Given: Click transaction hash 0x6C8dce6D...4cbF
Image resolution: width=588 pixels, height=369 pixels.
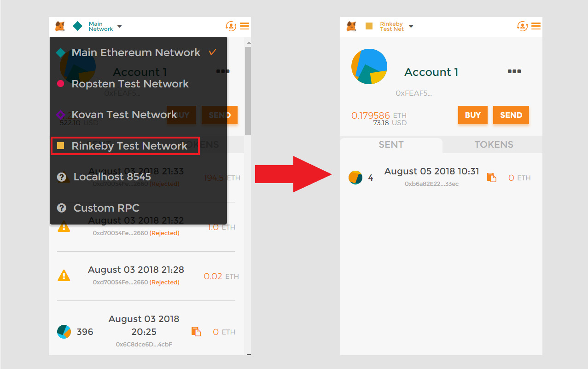Looking at the screenshot, I should tap(144, 344).
